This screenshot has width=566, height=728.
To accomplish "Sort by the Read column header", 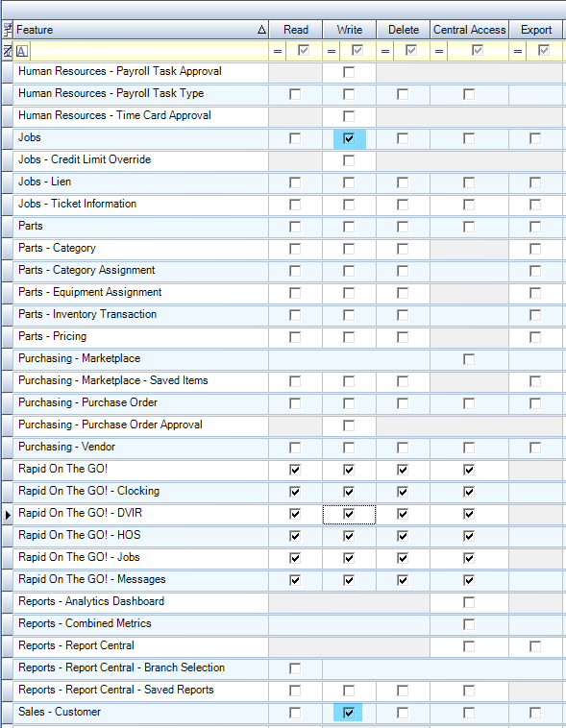I will point(296,30).
